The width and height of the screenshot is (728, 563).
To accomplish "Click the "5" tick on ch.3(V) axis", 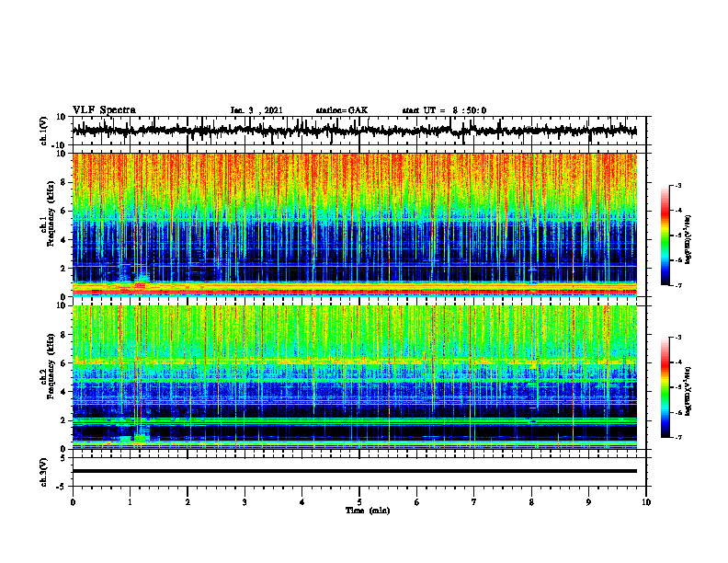I will 63,458.
